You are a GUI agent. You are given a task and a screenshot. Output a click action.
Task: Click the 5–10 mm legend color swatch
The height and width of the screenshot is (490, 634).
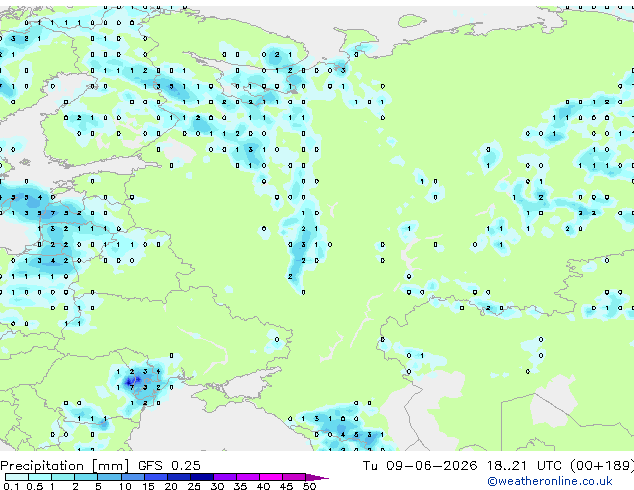pyautogui.click(x=109, y=477)
